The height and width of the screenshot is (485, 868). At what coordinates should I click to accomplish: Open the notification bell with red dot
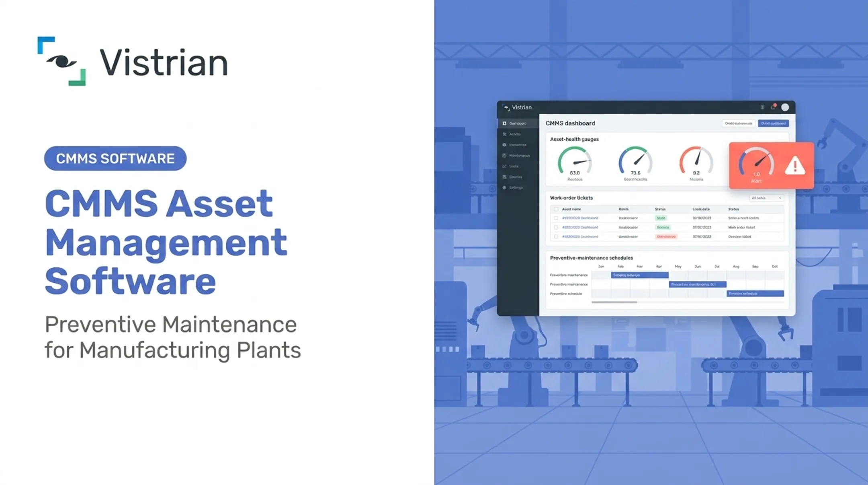(773, 107)
